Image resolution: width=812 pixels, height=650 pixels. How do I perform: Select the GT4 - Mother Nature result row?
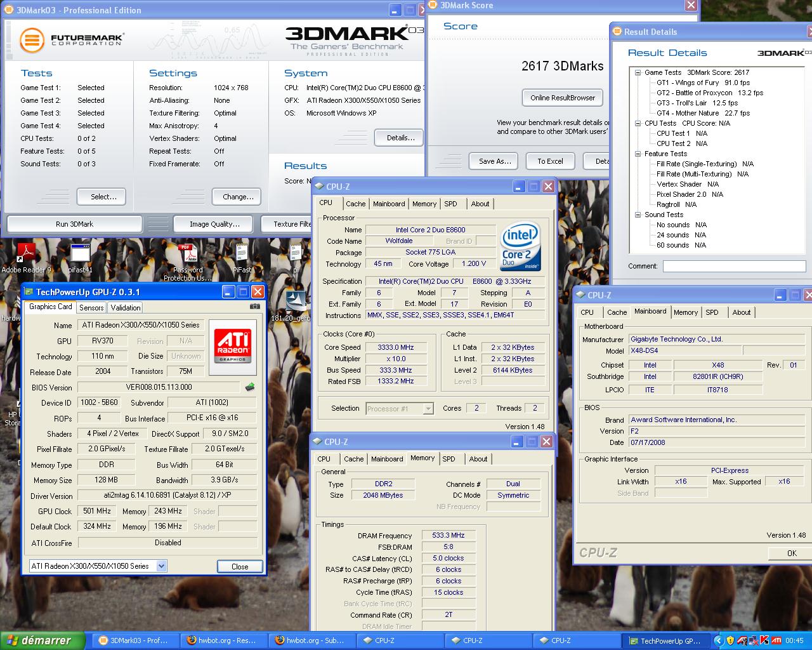click(x=703, y=113)
